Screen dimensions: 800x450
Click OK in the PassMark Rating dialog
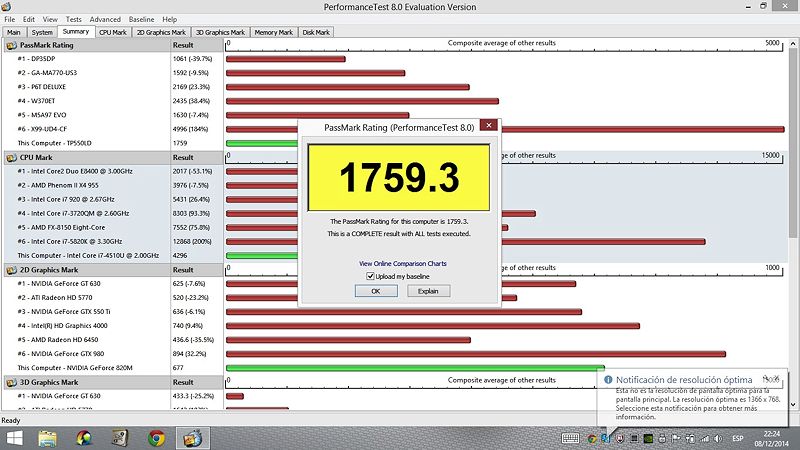click(x=376, y=291)
